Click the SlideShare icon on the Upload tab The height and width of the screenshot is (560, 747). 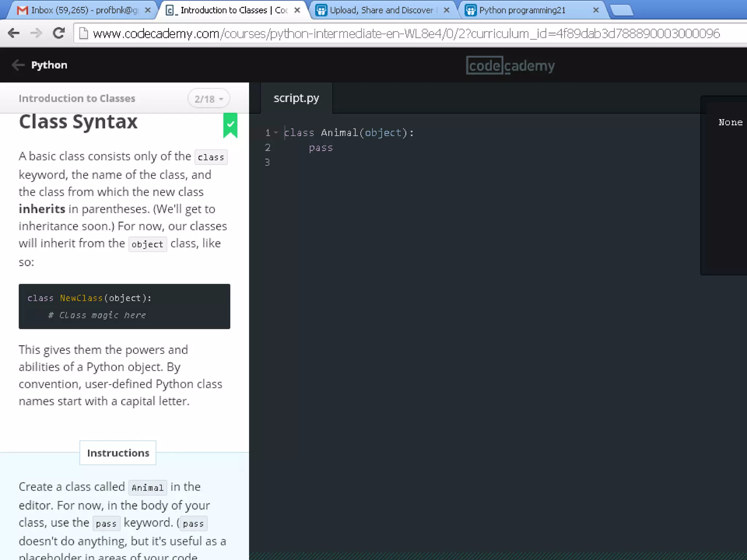[x=321, y=10]
